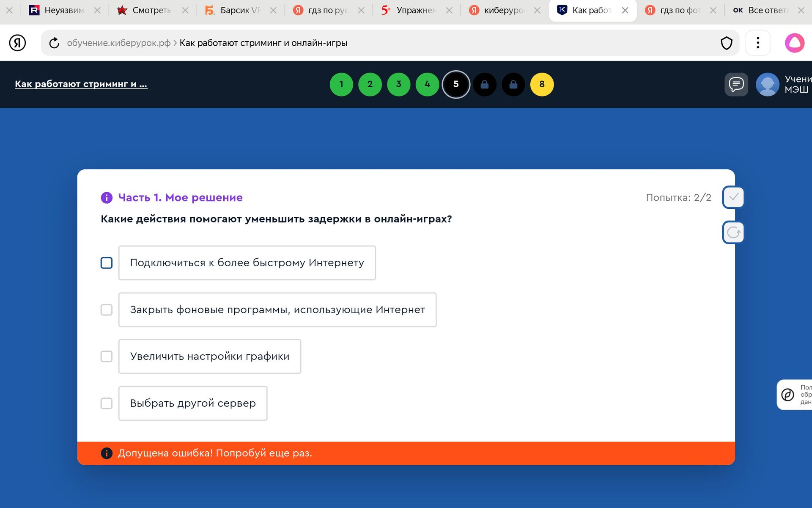Check 'Закрыть фоновые программы' checkbox
This screenshot has width=812, height=508.
tap(107, 310)
